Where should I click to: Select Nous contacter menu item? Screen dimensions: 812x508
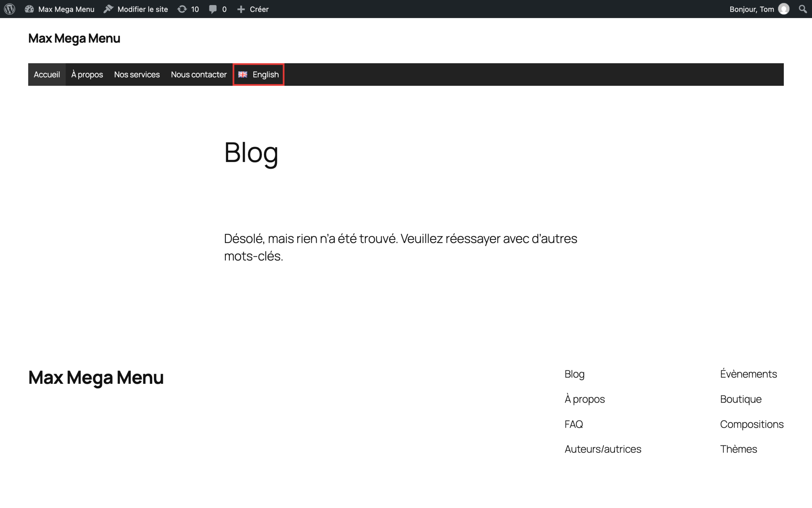(199, 75)
